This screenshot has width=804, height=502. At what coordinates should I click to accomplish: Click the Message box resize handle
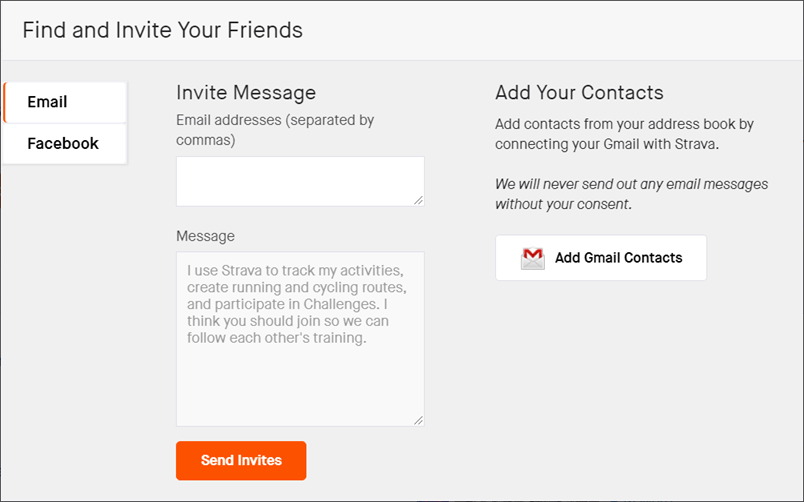coord(419,420)
